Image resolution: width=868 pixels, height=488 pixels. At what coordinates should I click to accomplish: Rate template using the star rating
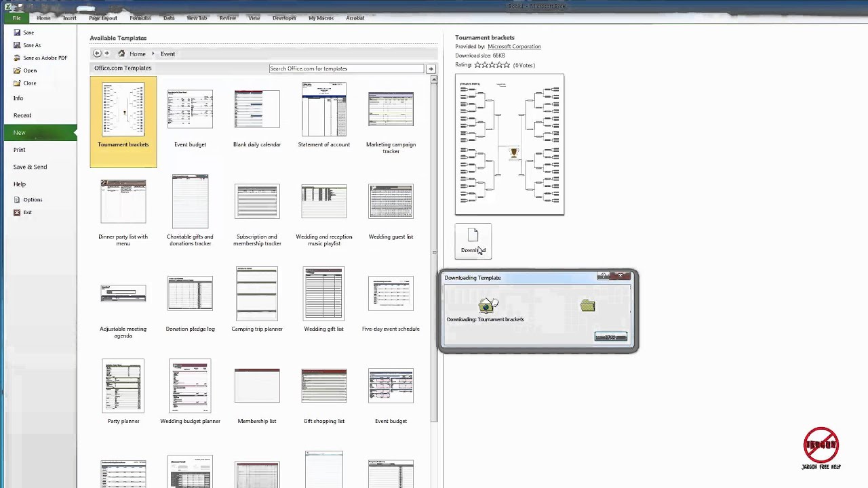pos(492,65)
